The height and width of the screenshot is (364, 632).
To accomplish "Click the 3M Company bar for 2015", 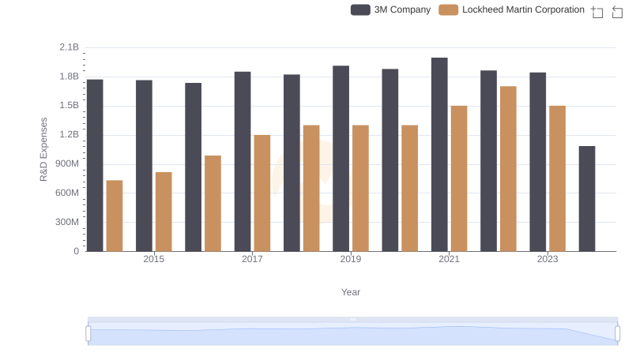I will tap(144, 166).
